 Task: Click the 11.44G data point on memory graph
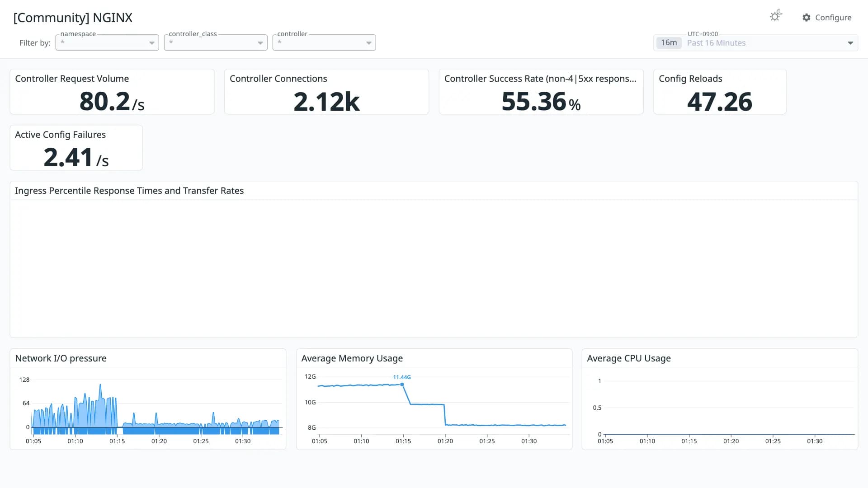[402, 385]
